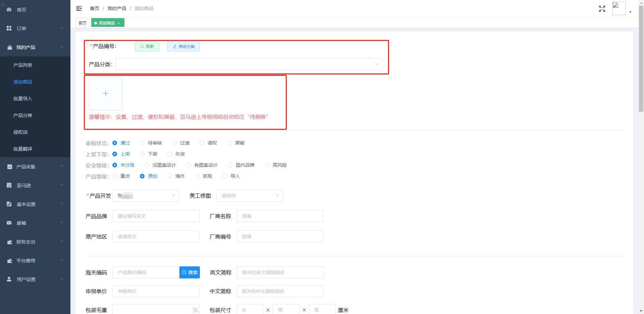This screenshot has width=644, height=314.
Task: Click the 刷新 button
Action: click(147, 47)
